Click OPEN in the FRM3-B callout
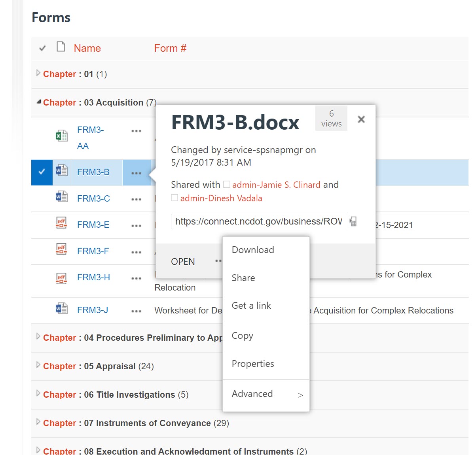The width and height of the screenshot is (476, 455). point(183,262)
